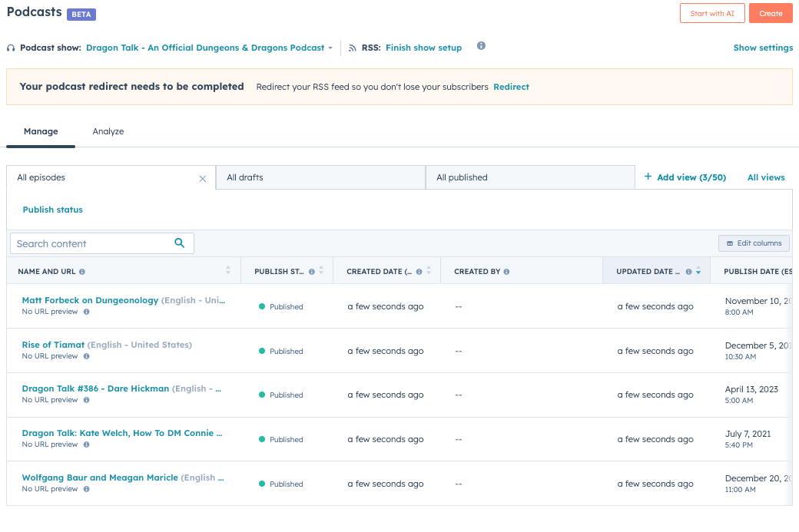The width and height of the screenshot is (799, 532).
Task: Open the Publish status filter
Action: coord(52,210)
